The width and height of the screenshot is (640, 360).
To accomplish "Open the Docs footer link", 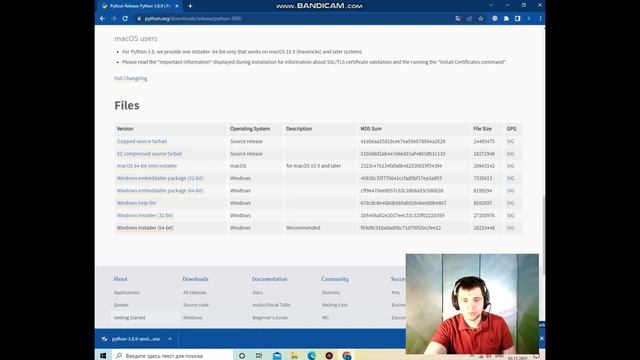I will [258, 293].
